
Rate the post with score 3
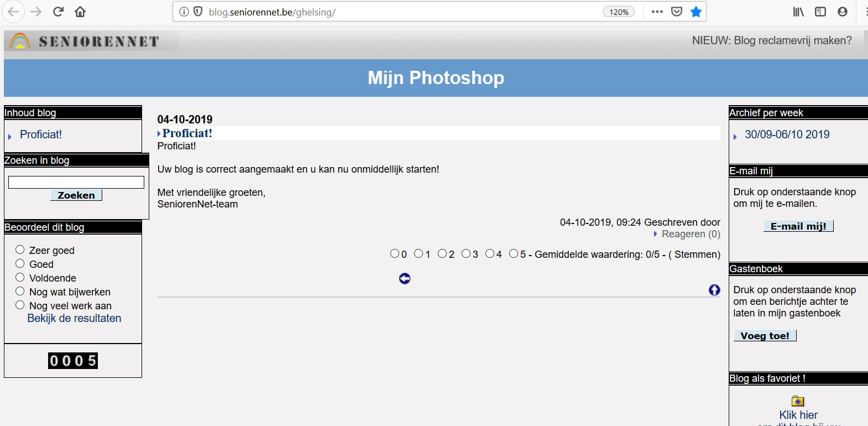(466, 253)
